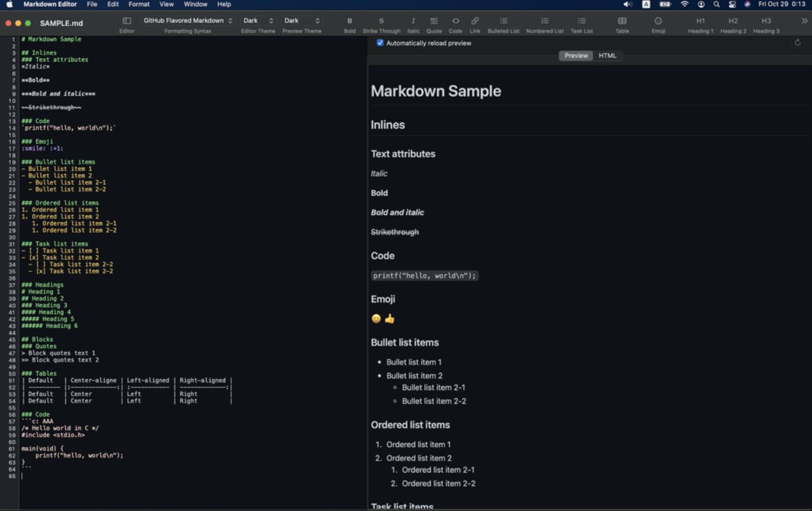Apply Heading 2 style

coord(733,21)
